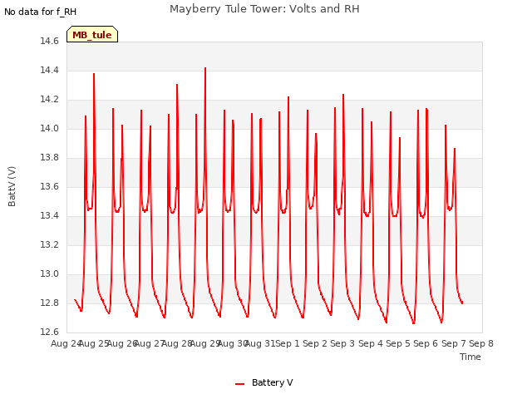
Task: Click the 13.4 y-axis tick label
Action: [x=50, y=215]
